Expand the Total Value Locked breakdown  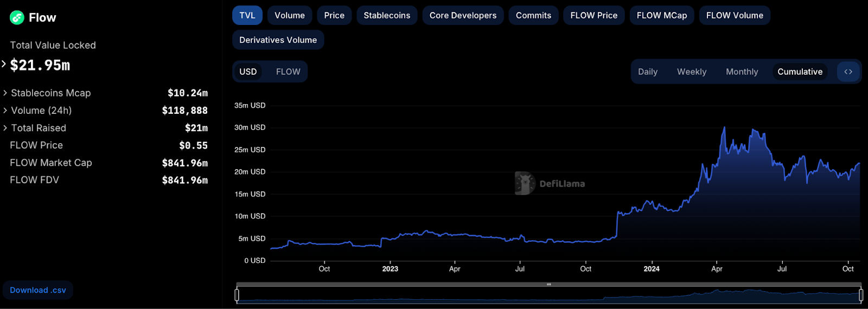point(4,64)
